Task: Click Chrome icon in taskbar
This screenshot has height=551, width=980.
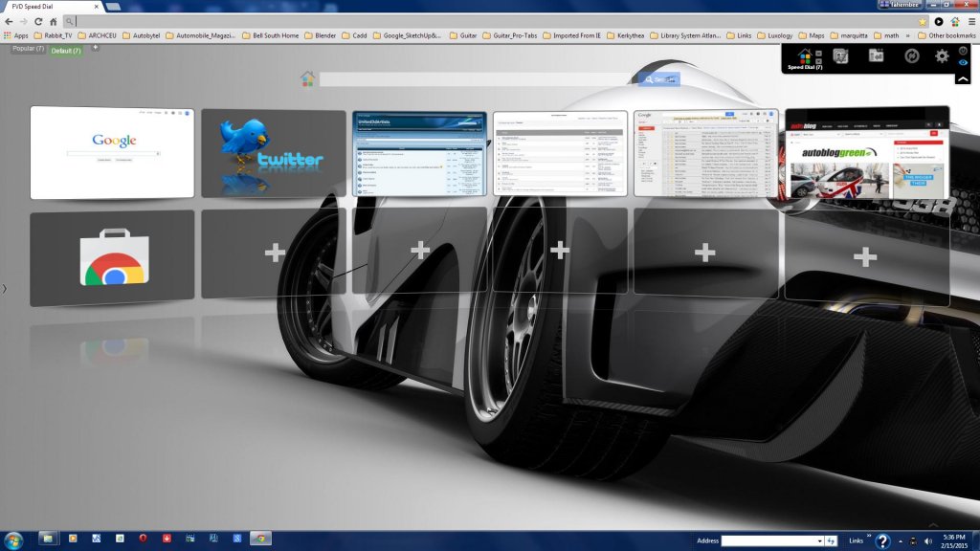Action: click(x=260, y=539)
